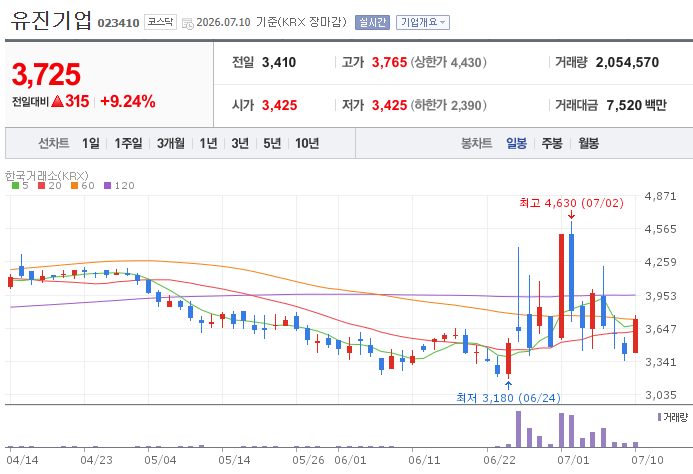This screenshot has width=693, height=474.
Task: Click the 하한가 2,390 text
Action: tap(449, 105)
